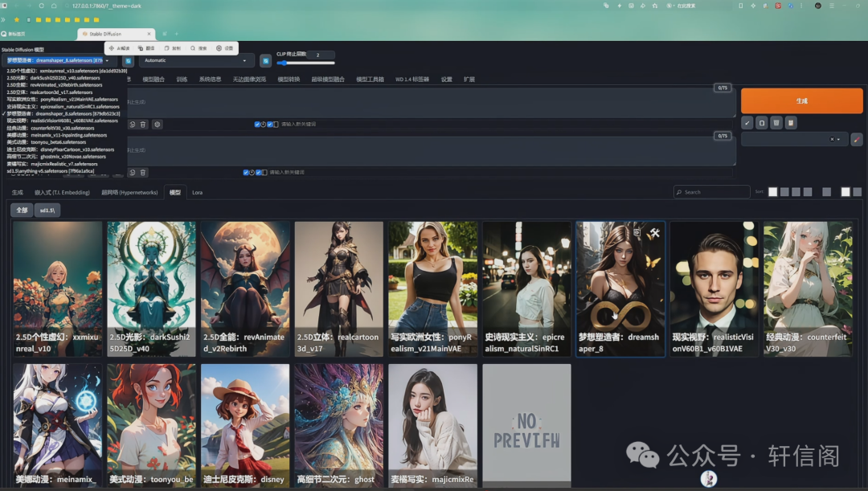Viewport: 868px width, 491px height.
Task: Click the 设置 settings icon in the popup toolbar
Action: click(x=224, y=48)
